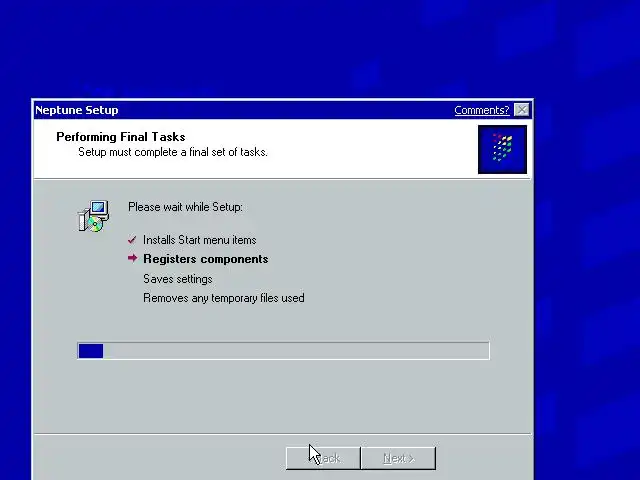Viewport: 640px width, 480px height.
Task: Click the Windows flag logo icon
Action: (502, 149)
